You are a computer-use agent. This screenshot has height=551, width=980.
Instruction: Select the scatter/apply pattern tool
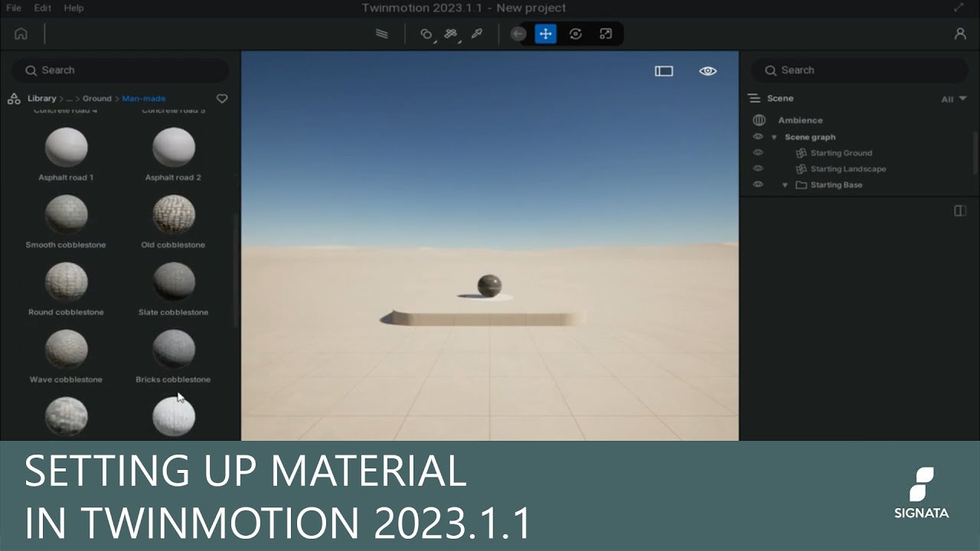[x=451, y=34]
